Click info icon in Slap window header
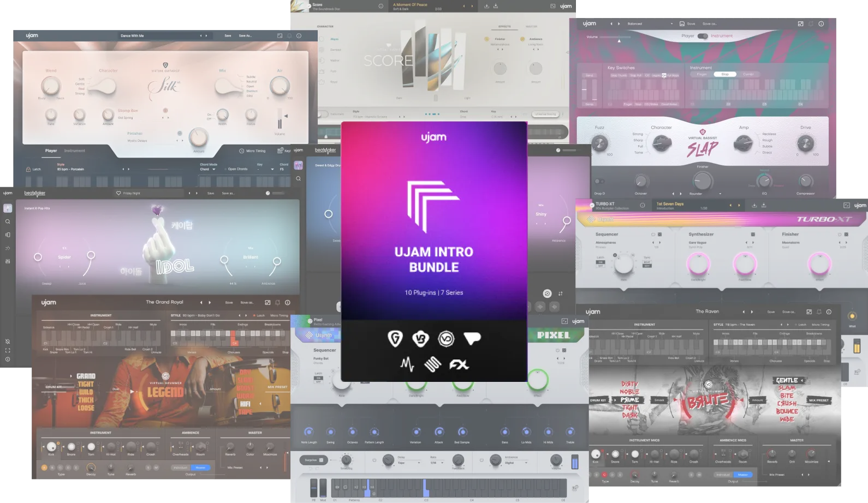 821,23
